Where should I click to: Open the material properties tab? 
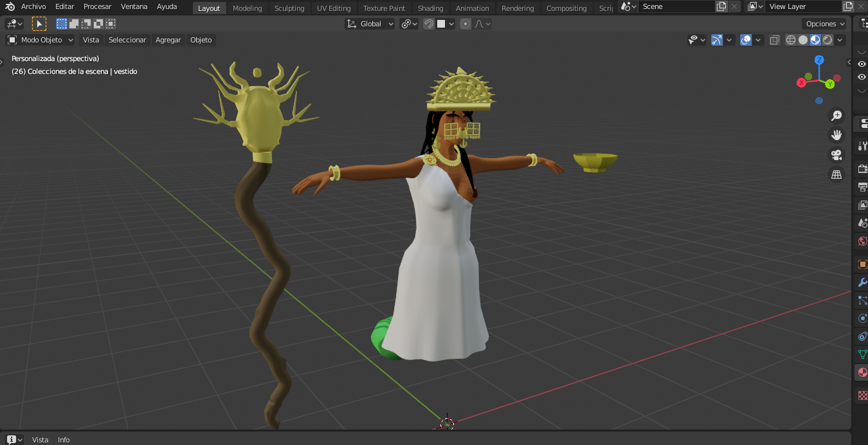pyautogui.click(x=862, y=372)
